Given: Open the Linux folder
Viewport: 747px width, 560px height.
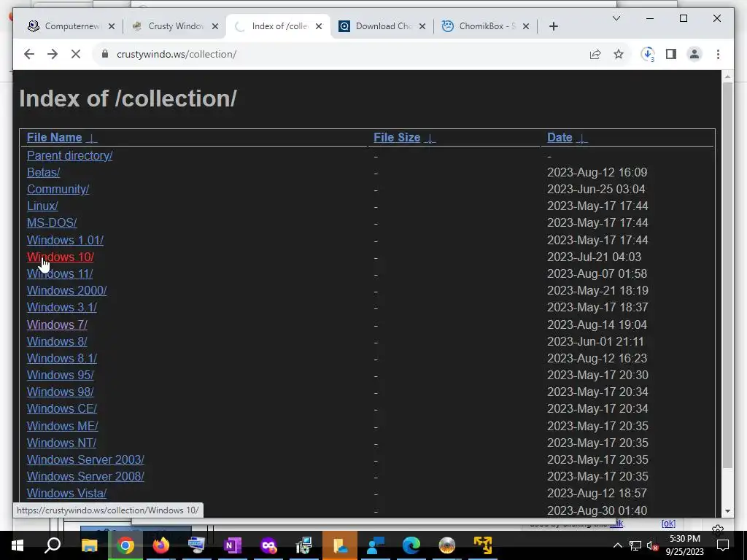Looking at the screenshot, I should pyautogui.click(x=42, y=206).
